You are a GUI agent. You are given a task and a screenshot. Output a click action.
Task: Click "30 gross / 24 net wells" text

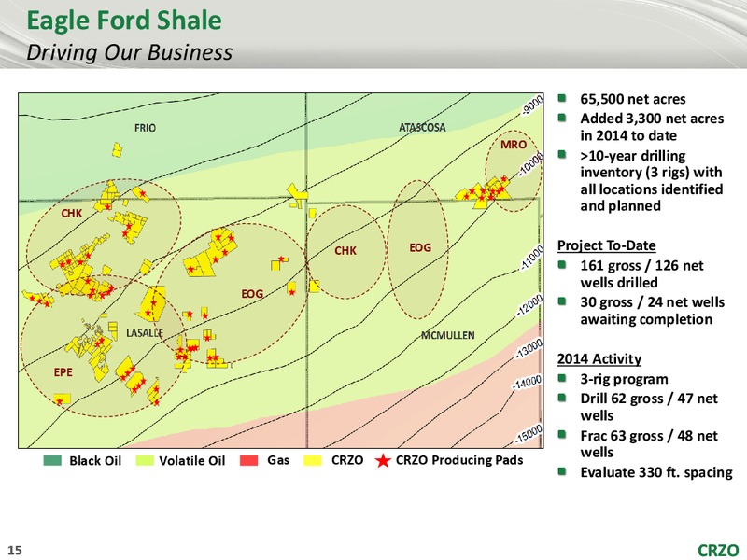(x=652, y=302)
